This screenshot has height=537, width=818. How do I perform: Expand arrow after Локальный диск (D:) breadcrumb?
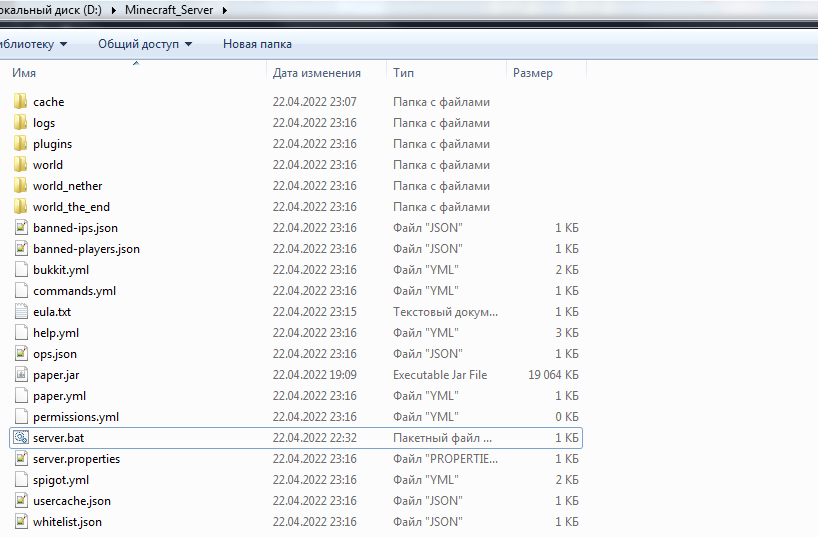click(x=113, y=10)
